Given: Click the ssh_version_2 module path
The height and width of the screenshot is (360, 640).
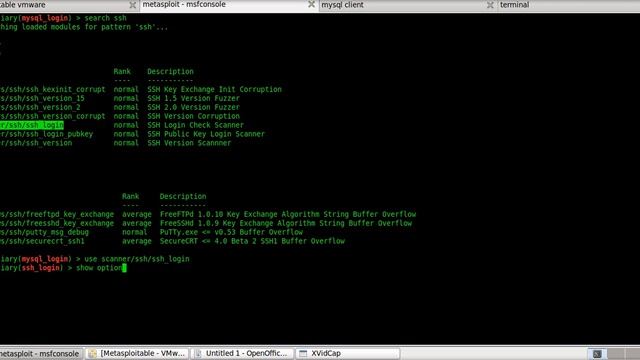Looking at the screenshot, I should coord(40,107).
